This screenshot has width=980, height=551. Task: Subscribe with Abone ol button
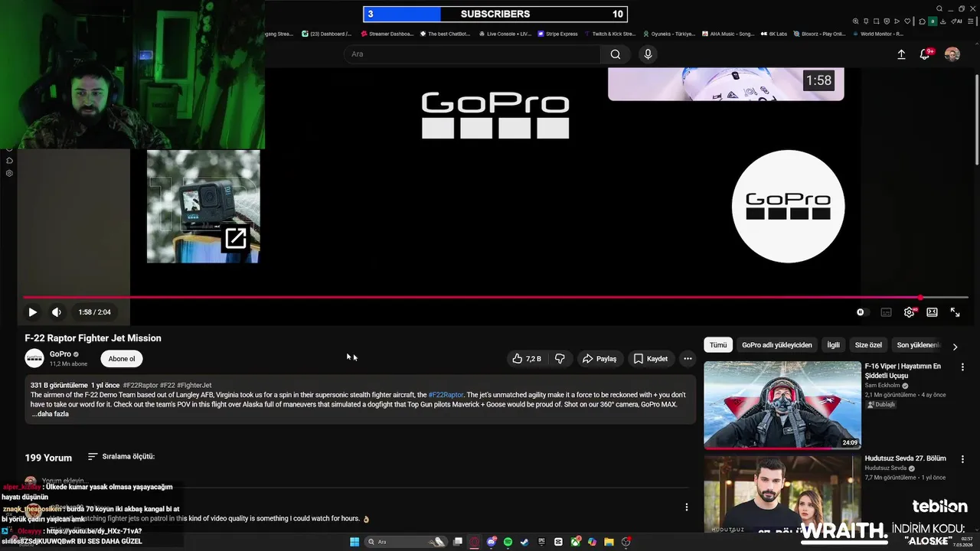pyautogui.click(x=122, y=359)
